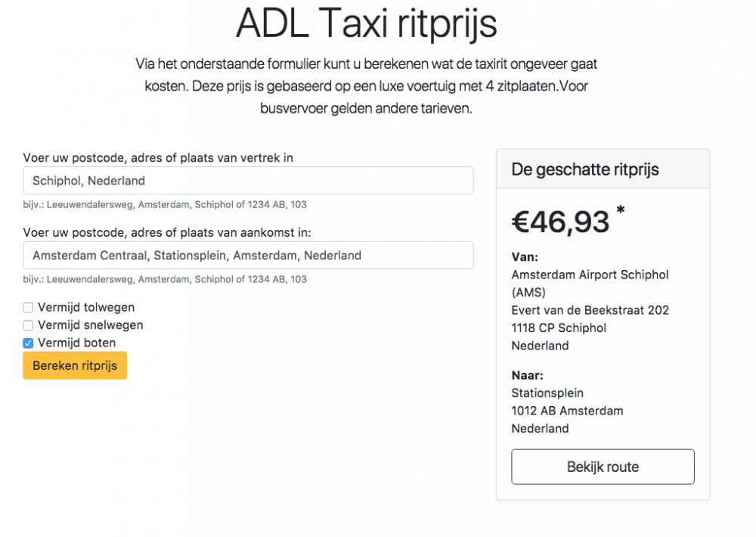The height and width of the screenshot is (537, 756).
Task: Open the route via "Bekijk route"
Action: pos(603,467)
